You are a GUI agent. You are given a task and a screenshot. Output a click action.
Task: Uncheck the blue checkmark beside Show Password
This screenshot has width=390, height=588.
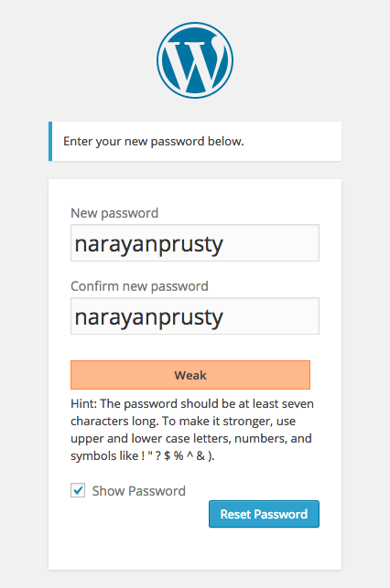(x=78, y=490)
